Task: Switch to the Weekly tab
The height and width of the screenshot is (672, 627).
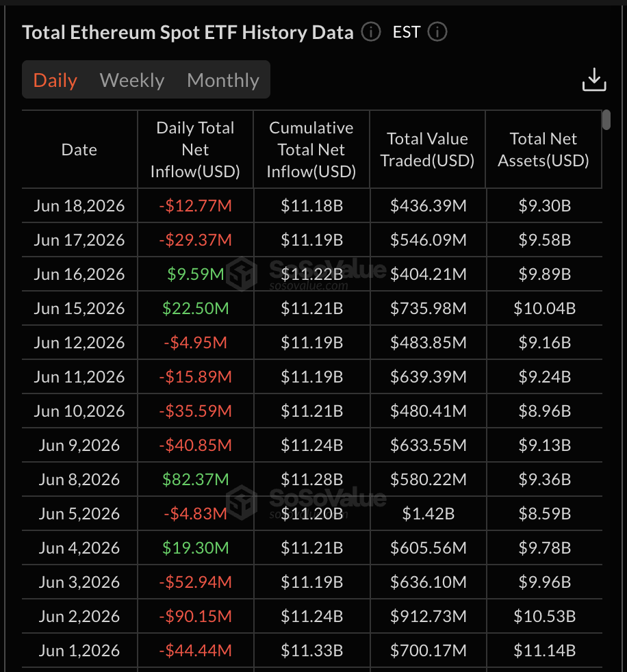Action: (x=132, y=80)
